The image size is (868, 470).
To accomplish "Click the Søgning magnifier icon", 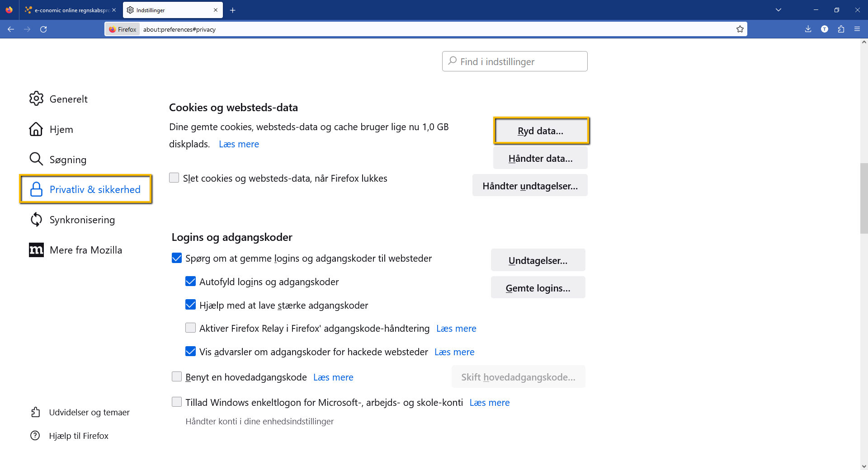I will (x=37, y=159).
